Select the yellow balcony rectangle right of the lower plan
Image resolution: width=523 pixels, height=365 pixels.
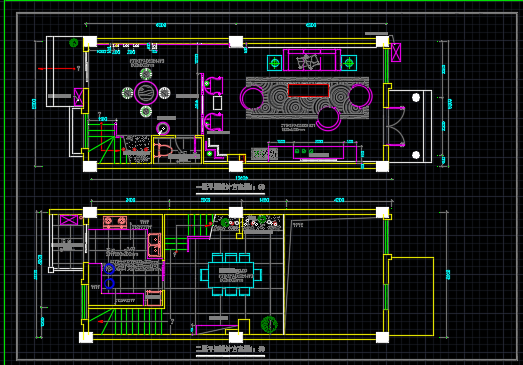pos(412,296)
